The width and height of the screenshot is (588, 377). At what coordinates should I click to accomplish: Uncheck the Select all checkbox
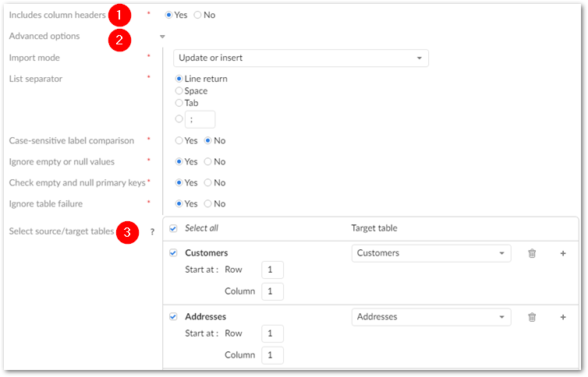click(x=173, y=228)
